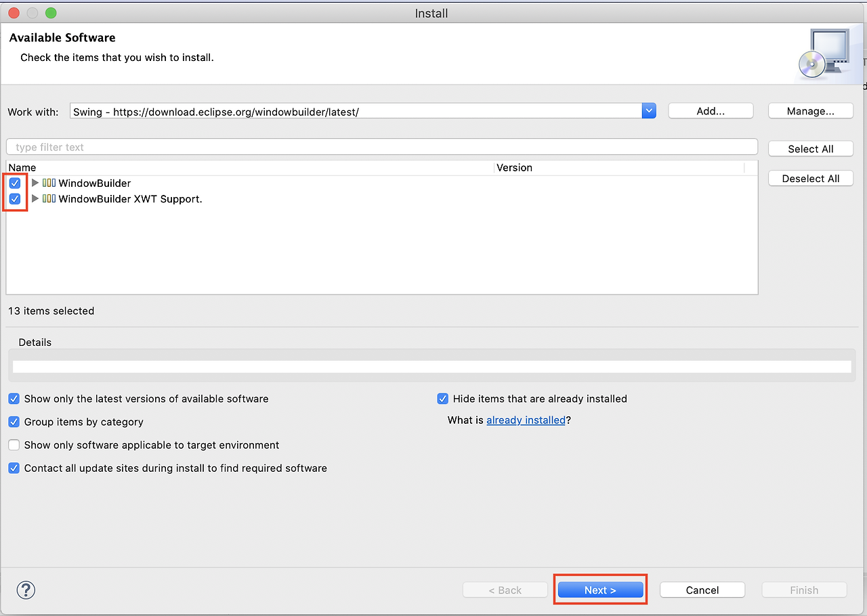Click the Select All button
Viewport: 867px width, 616px height.
[811, 149]
